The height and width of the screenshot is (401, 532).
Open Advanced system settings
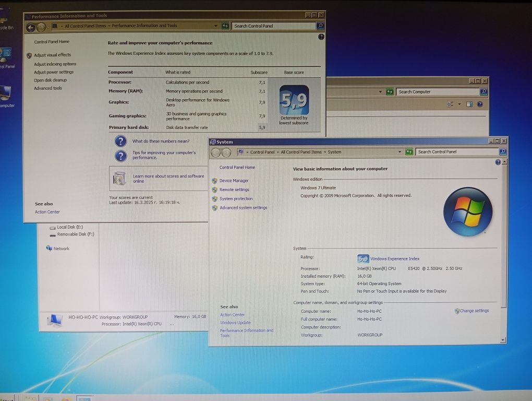pos(243,207)
